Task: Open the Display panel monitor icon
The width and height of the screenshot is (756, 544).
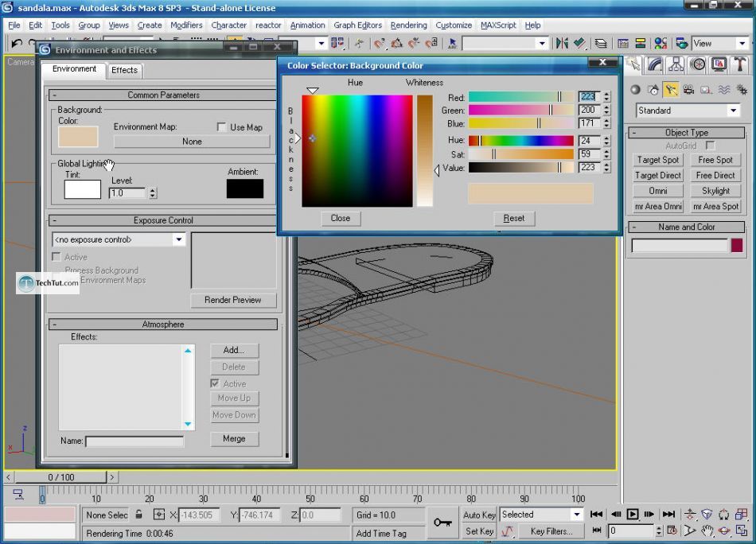Action: [719, 64]
